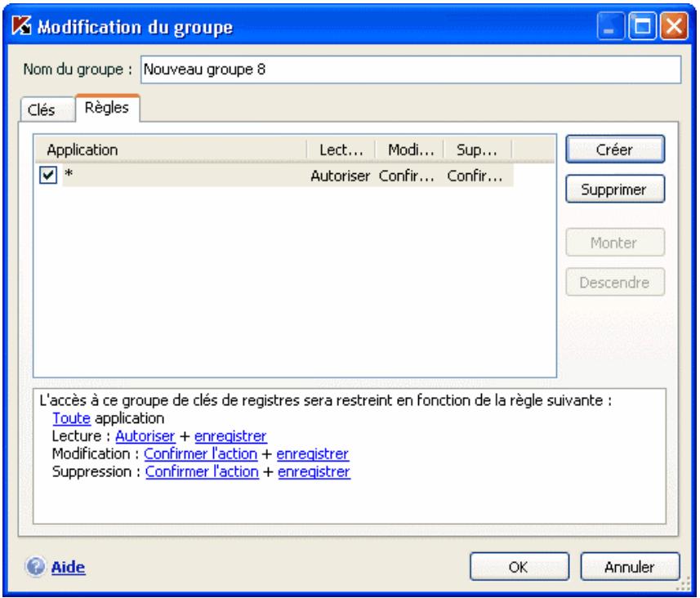
Task: Click enregistrer link on Modification line
Action: 313,453
